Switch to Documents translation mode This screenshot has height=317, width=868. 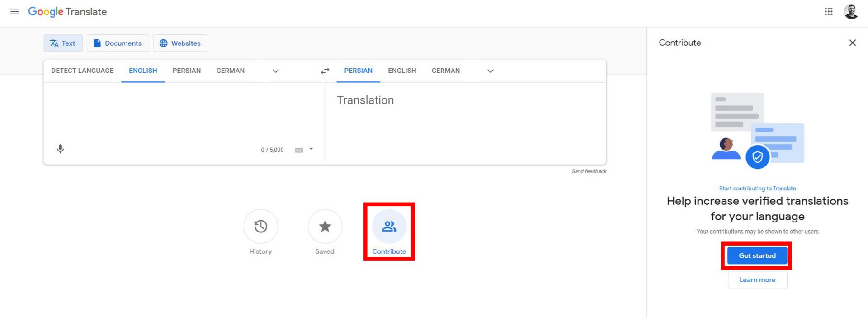[x=118, y=43]
